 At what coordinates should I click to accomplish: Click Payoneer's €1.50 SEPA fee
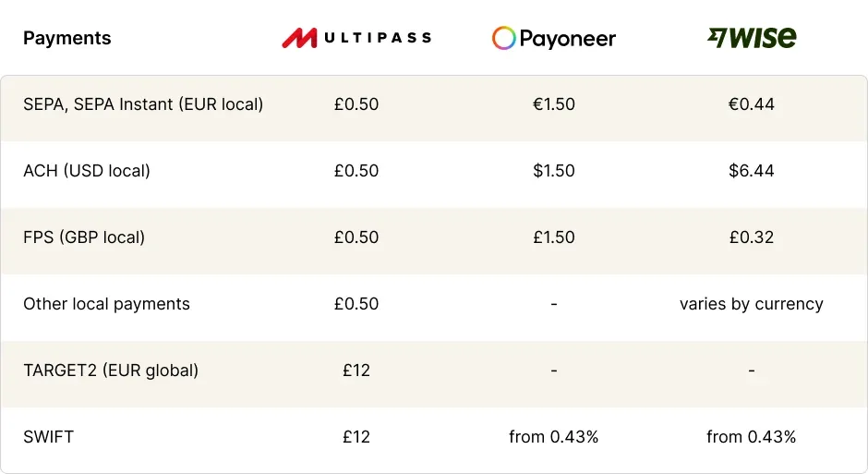[554, 104]
